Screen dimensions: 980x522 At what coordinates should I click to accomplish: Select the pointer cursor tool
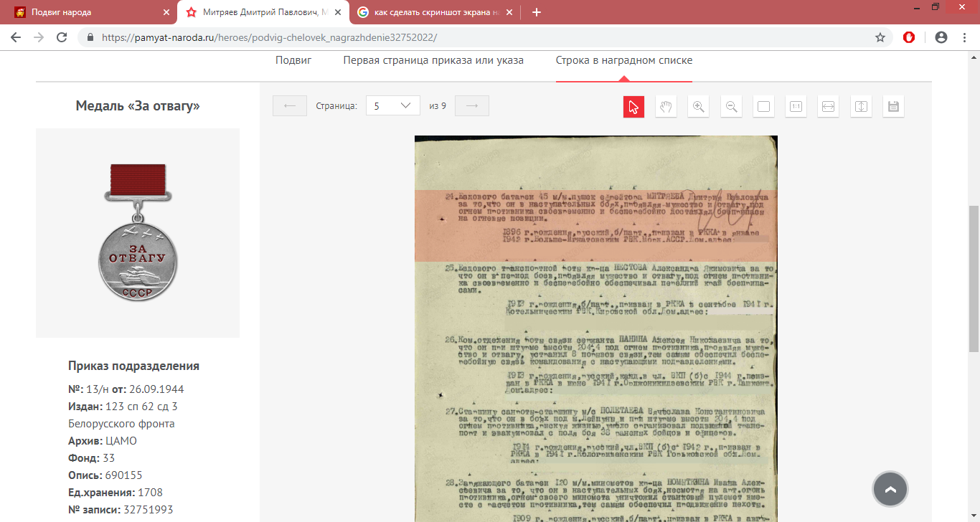633,106
